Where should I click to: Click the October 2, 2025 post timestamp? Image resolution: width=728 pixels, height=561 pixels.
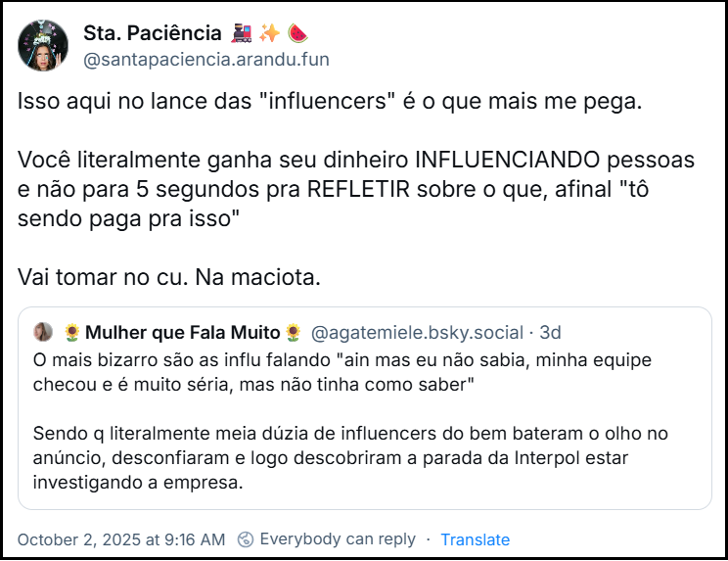(x=121, y=539)
